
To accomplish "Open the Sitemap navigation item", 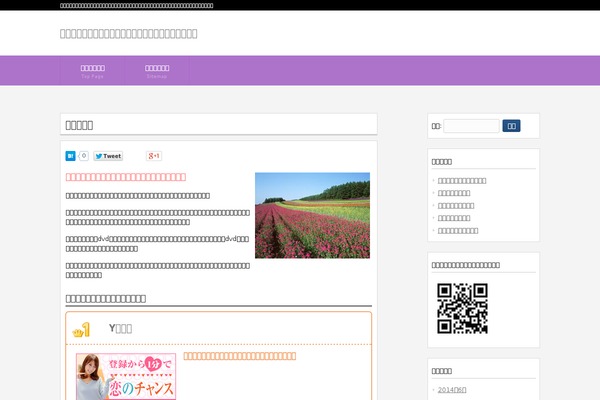I will [x=157, y=71].
